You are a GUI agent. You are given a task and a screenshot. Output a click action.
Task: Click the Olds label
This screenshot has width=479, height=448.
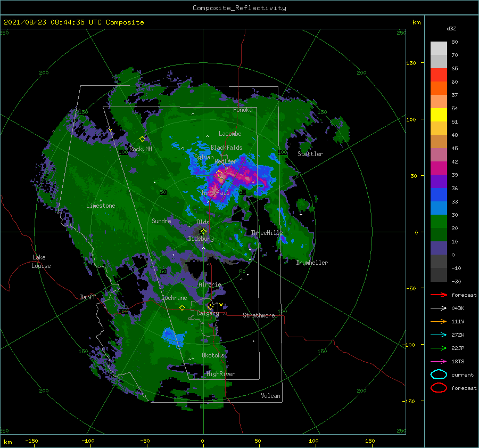click(x=203, y=222)
